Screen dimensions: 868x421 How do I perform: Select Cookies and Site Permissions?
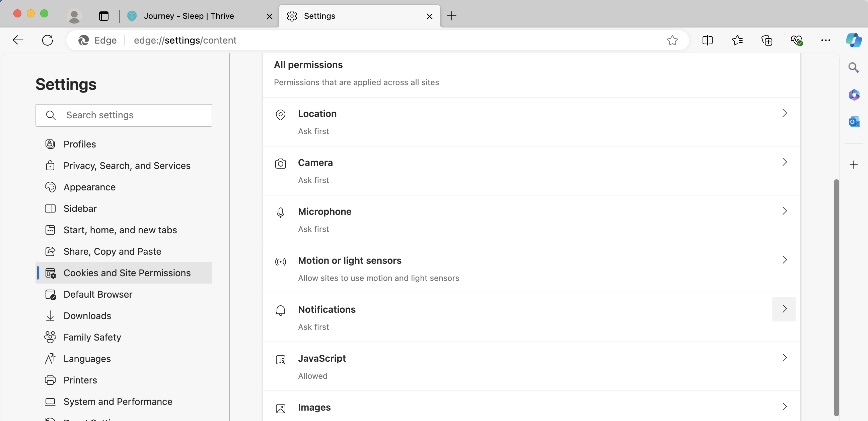[124, 273]
